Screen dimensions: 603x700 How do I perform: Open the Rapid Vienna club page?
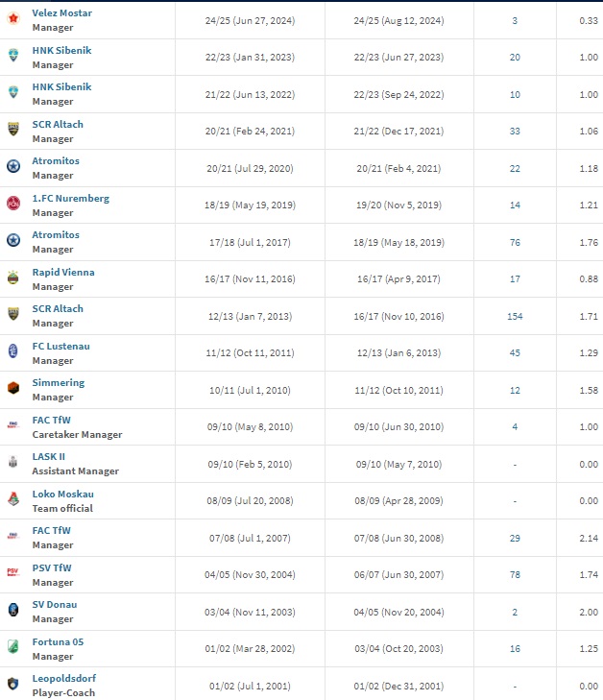(63, 273)
